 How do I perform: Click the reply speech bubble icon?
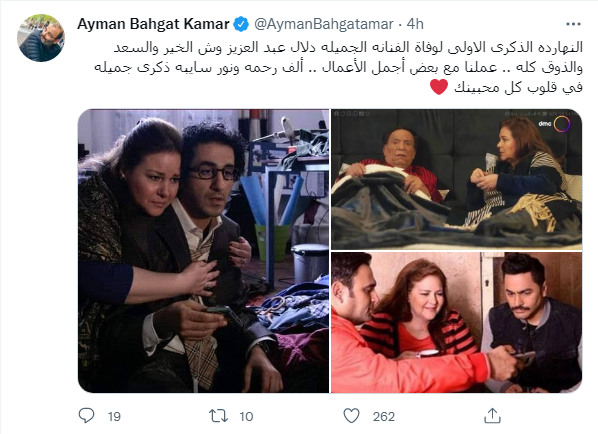coord(86,416)
